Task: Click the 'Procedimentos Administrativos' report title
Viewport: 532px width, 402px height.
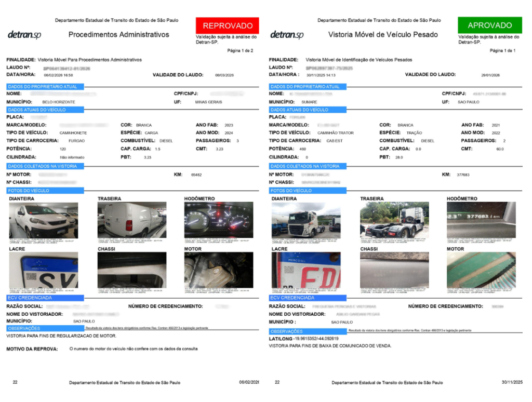Action: (x=118, y=35)
